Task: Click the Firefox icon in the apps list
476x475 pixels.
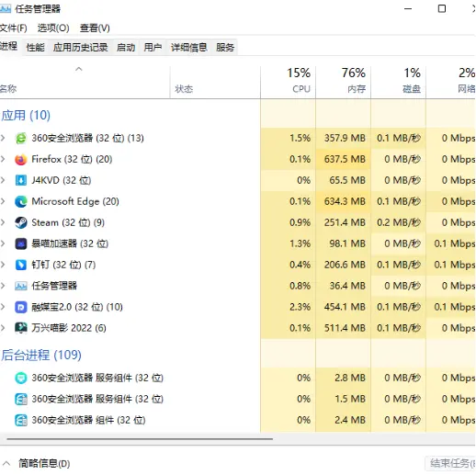Action: 21,159
